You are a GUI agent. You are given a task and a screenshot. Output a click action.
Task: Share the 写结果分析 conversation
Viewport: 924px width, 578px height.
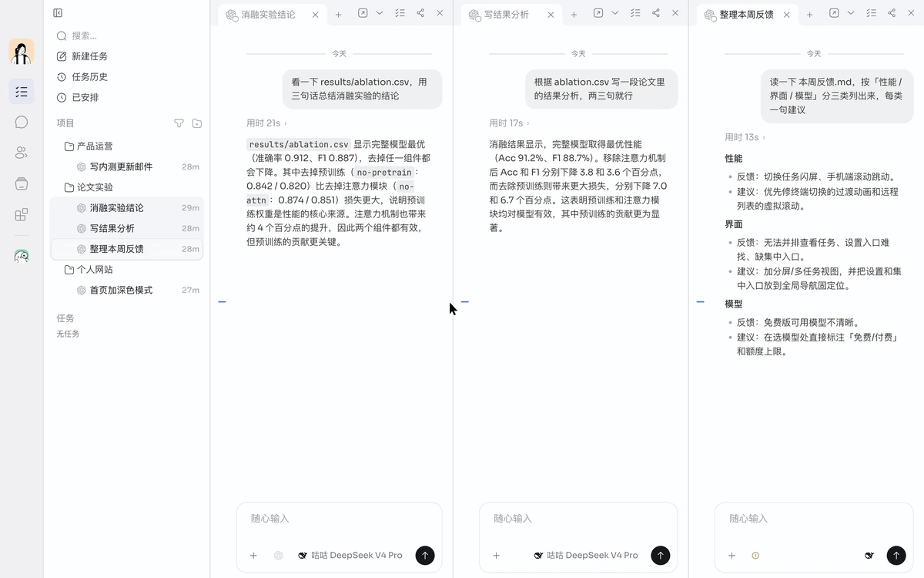656,13
